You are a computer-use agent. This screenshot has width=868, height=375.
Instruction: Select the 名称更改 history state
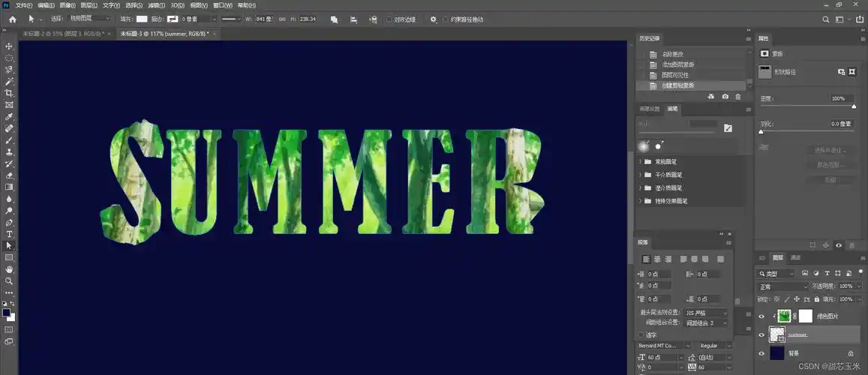tap(672, 54)
